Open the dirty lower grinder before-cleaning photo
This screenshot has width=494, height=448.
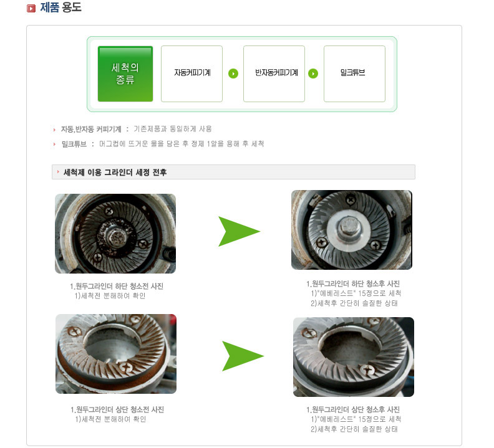(115, 234)
